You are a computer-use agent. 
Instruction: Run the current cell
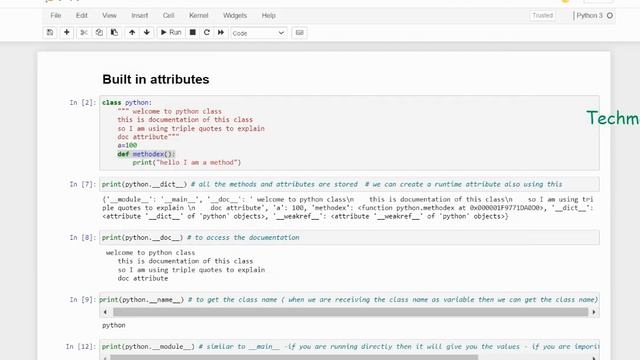click(171, 32)
